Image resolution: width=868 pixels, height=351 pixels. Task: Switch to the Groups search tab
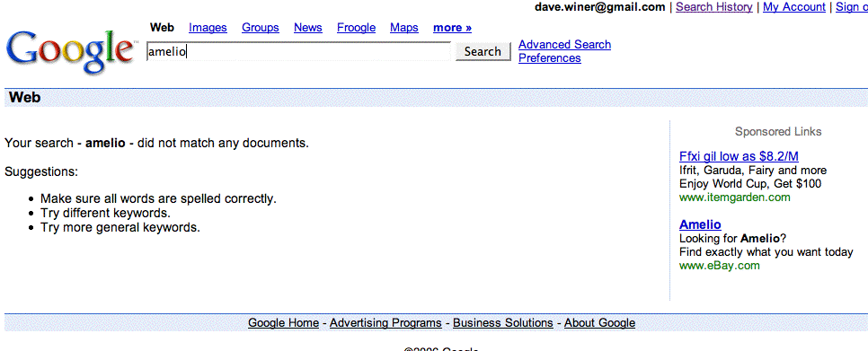[x=261, y=28]
